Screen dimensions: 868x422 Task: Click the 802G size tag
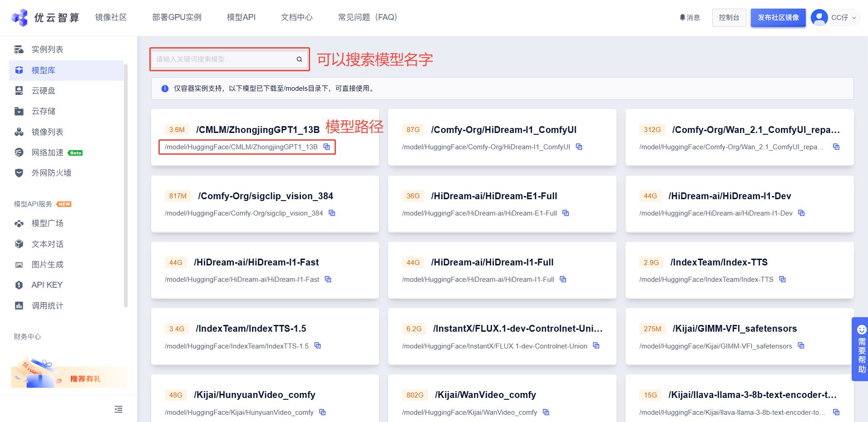[415, 395]
